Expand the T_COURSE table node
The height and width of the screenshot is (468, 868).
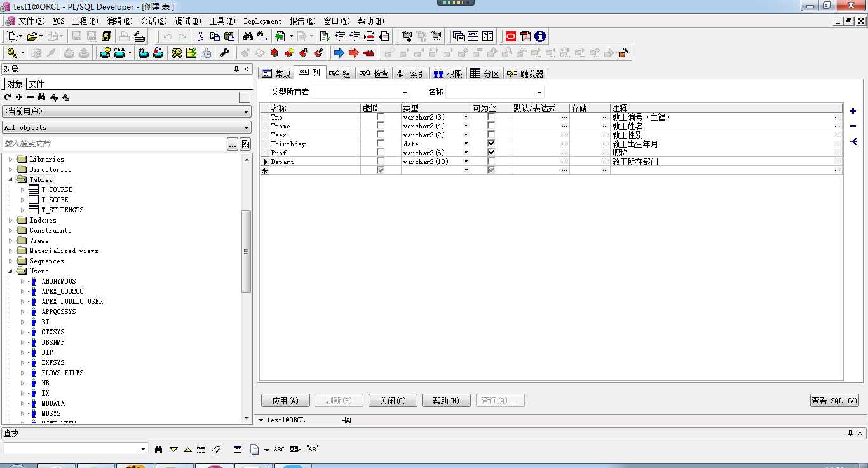(x=22, y=189)
